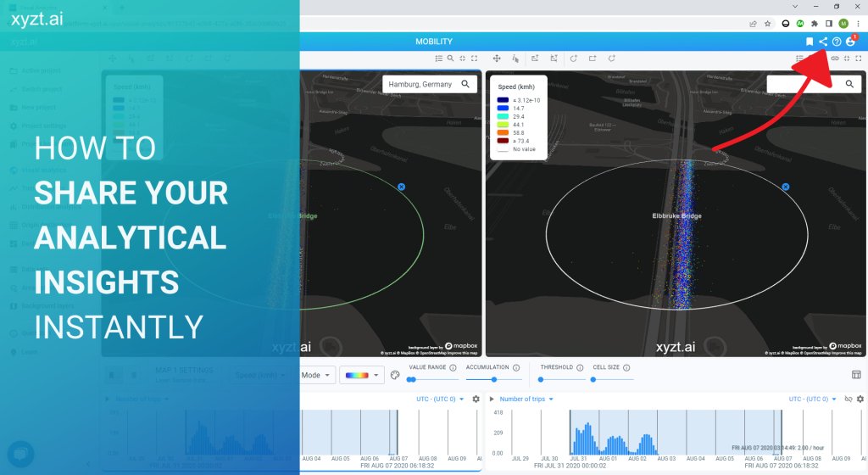Select the pan move tool
Image resolution: width=868 pixels, height=475 pixels.
click(x=497, y=59)
